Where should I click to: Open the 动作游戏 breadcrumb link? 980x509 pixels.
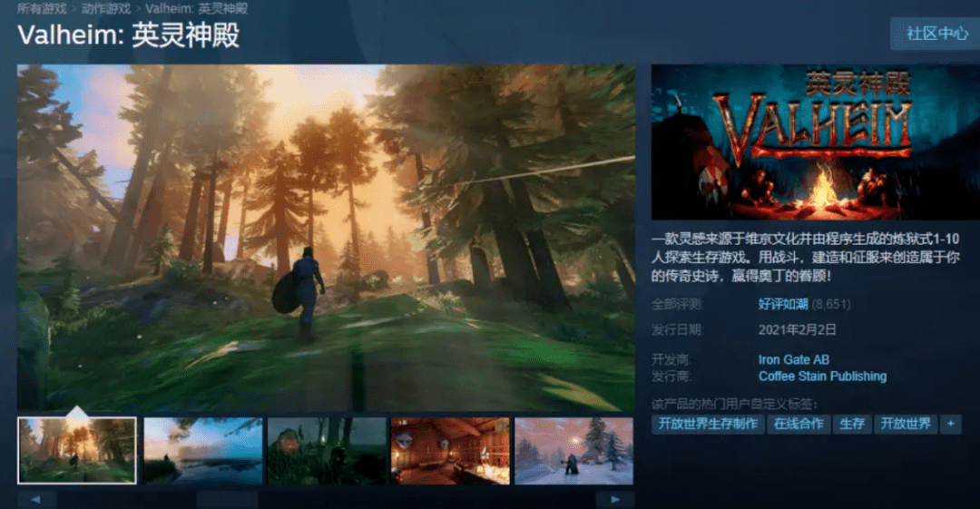pos(106,9)
